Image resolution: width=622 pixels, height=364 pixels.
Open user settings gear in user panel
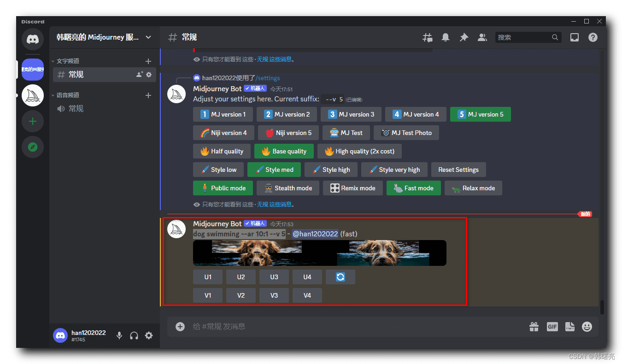point(149,335)
